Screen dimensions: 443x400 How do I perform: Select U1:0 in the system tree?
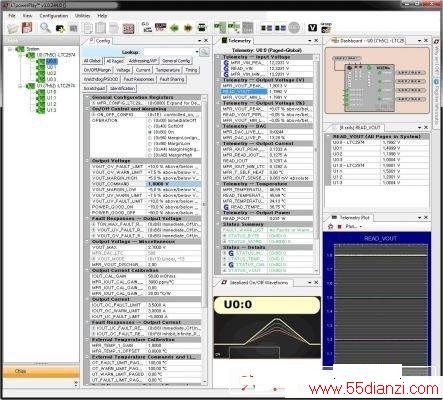coord(51,92)
